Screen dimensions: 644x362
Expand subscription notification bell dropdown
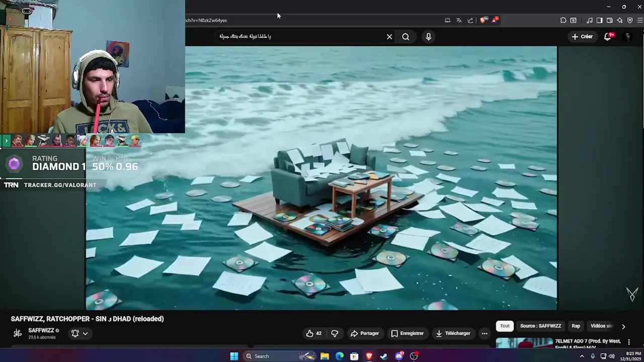point(79,333)
